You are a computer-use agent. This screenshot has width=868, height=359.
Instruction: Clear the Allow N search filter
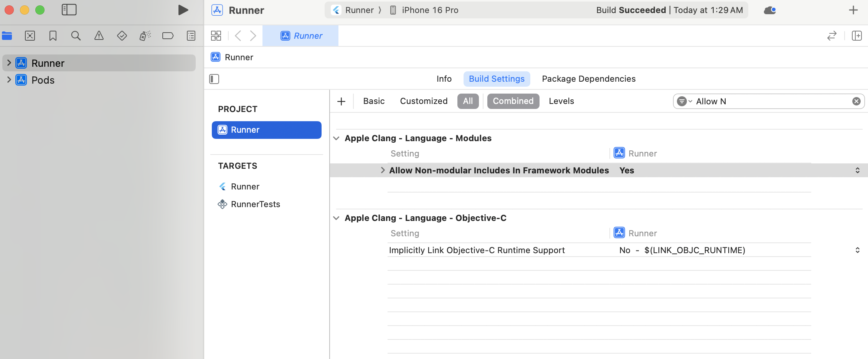pyautogui.click(x=856, y=101)
